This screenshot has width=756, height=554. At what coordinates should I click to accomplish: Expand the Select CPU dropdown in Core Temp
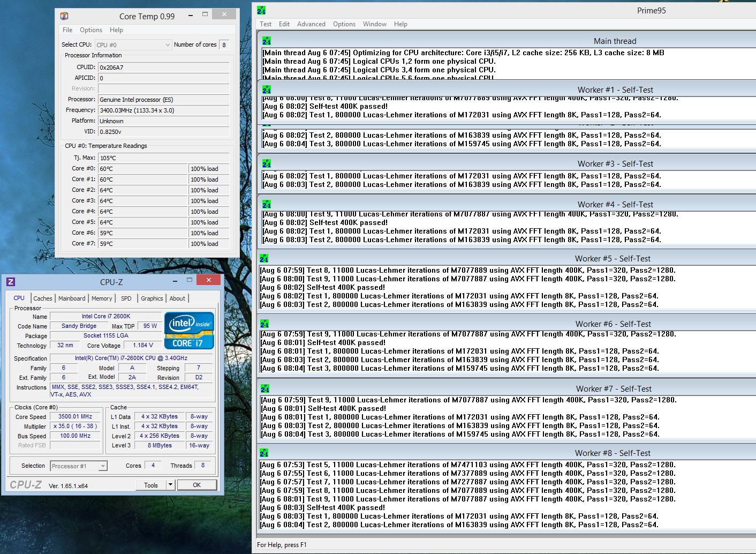pos(168,45)
